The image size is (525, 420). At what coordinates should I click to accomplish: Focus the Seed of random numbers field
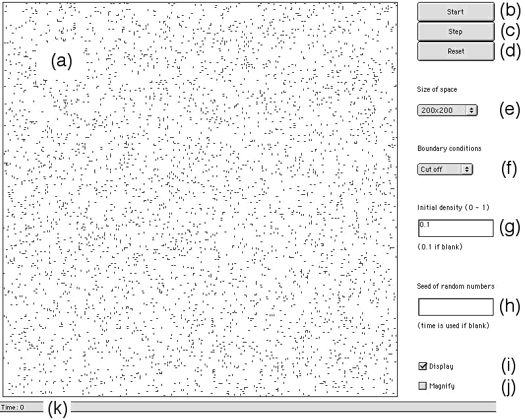click(455, 306)
